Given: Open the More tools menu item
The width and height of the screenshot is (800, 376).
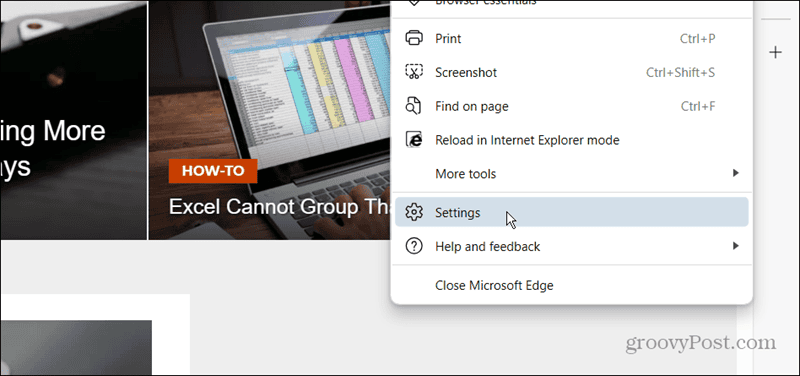Looking at the screenshot, I should (571, 173).
